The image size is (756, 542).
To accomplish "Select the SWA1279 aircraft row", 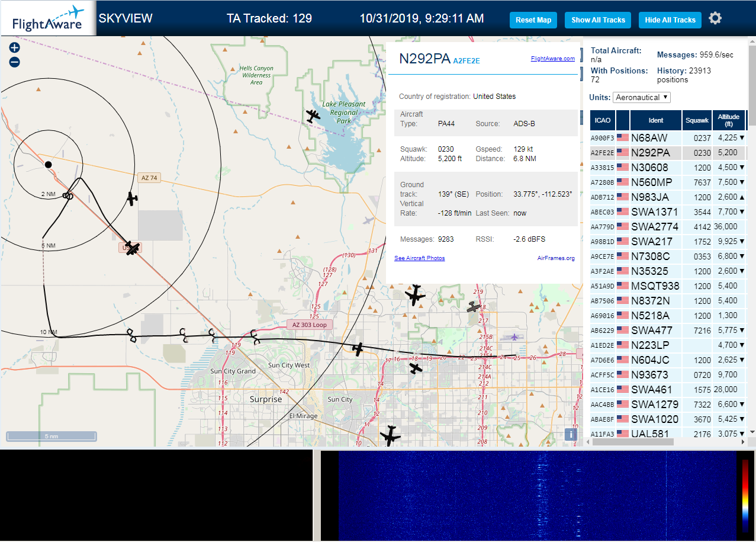I will [668, 404].
